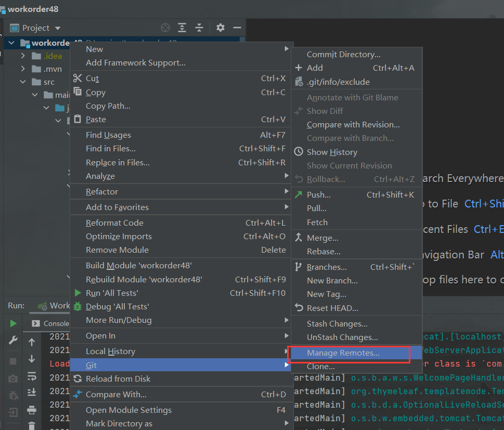Choose Optimize Imports
Screen dimensions: 504x430
click(180, 237)
